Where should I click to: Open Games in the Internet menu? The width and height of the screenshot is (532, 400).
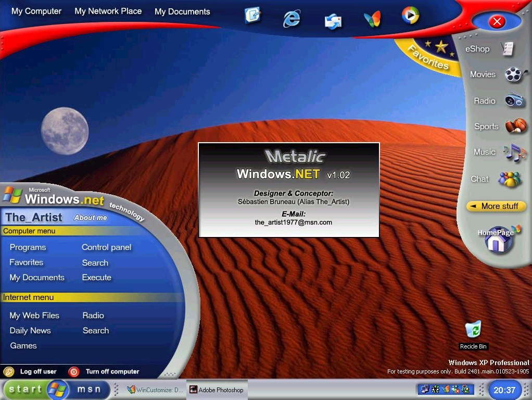pos(23,346)
